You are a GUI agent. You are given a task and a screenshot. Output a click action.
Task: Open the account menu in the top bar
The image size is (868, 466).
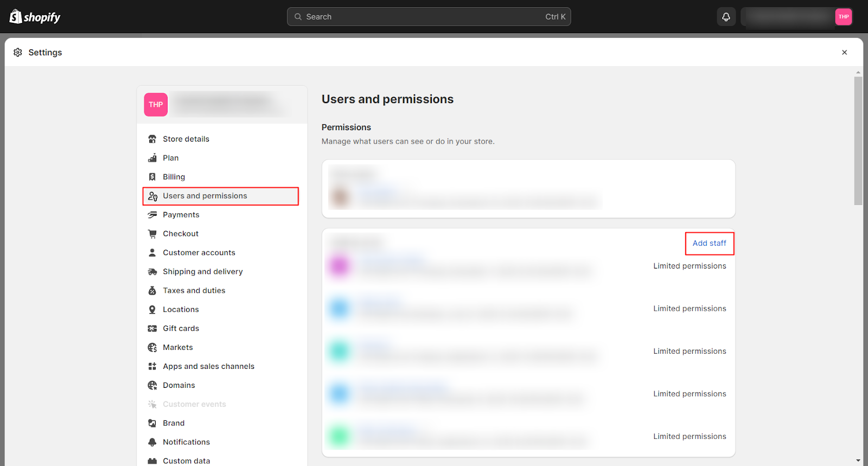pyautogui.click(x=796, y=17)
